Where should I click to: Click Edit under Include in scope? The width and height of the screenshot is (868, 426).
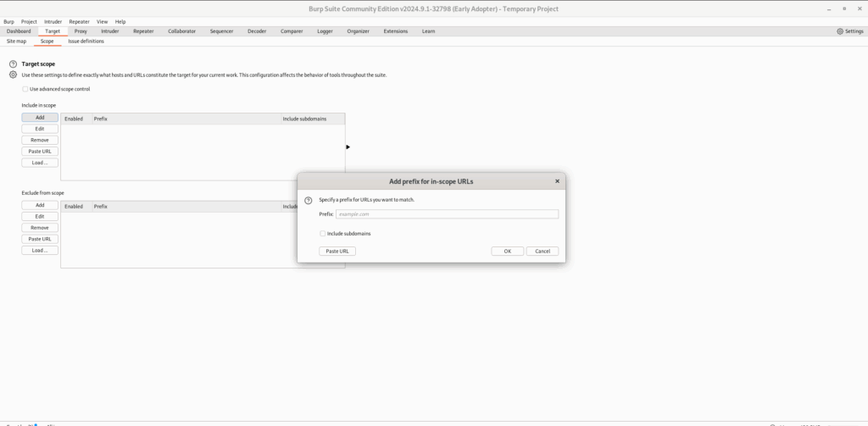coord(40,129)
